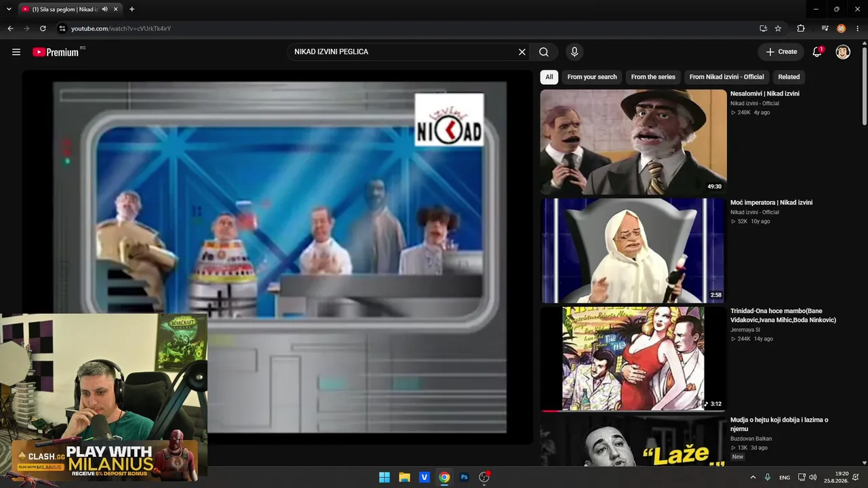View site information icon in the address bar

62,28
